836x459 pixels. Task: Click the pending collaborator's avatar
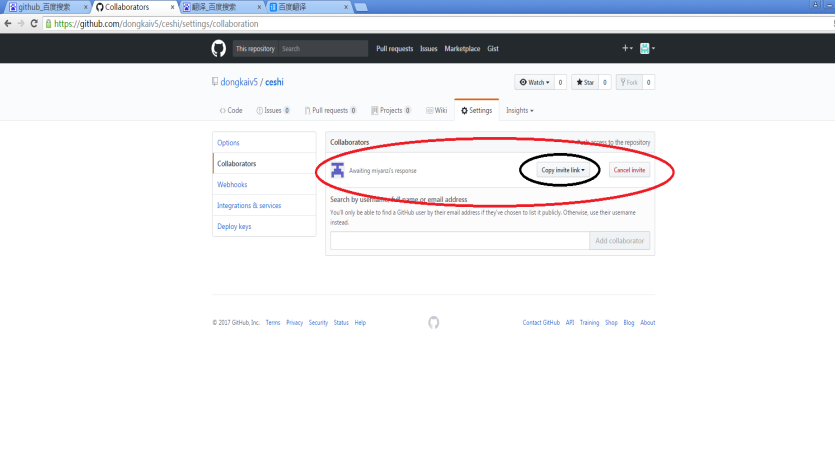click(x=337, y=171)
